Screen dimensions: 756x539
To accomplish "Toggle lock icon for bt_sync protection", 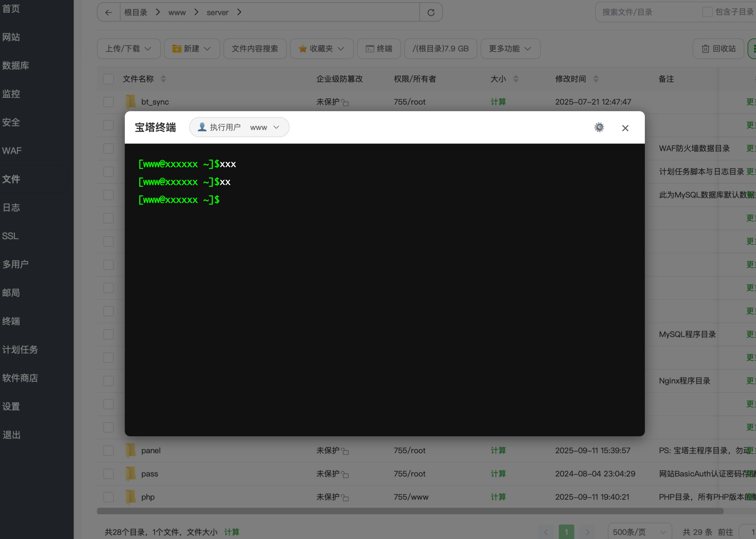I will coord(345,102).
